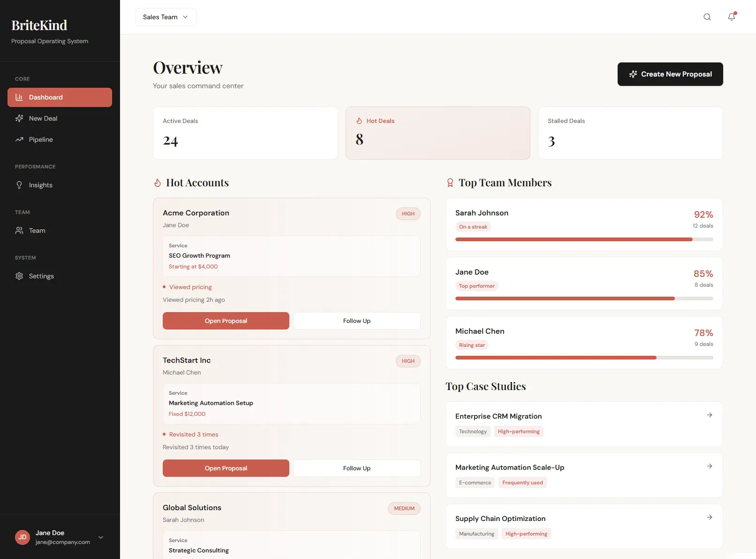Click Create New Proposal button
Screen dimensions: 756x559
click(x=670, y=74)
